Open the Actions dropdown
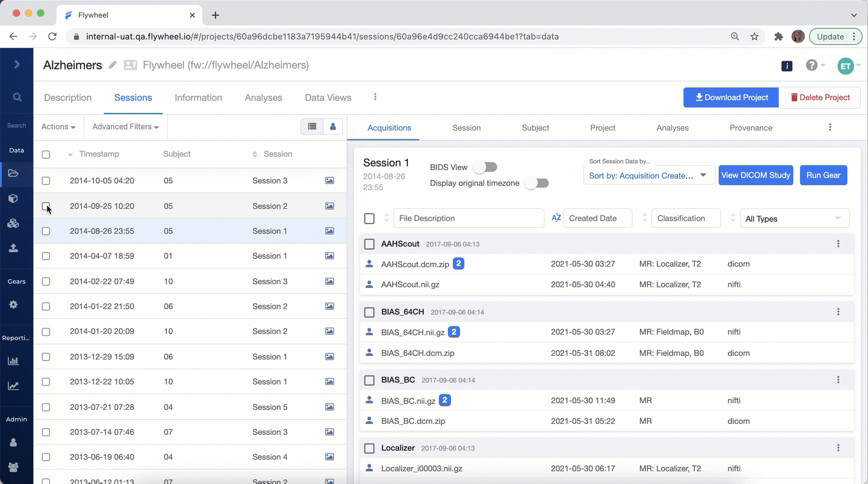 (x=58, y=126)
